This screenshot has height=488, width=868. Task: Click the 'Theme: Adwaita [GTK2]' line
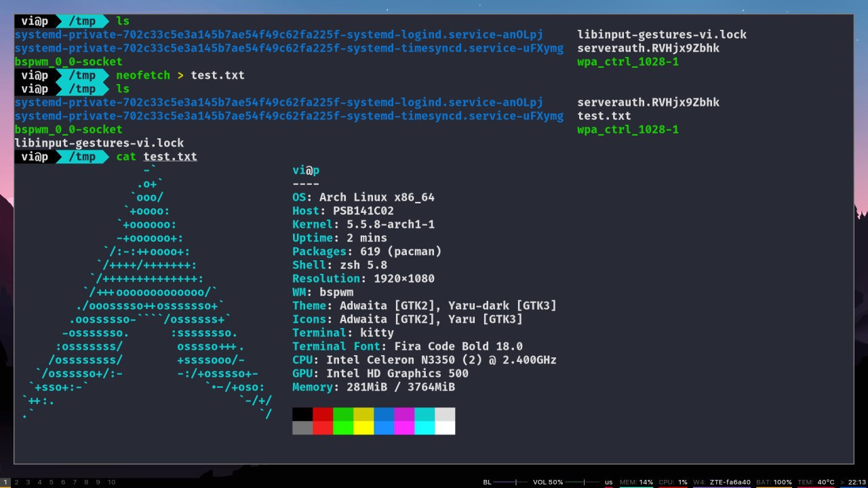click(425, 306)
